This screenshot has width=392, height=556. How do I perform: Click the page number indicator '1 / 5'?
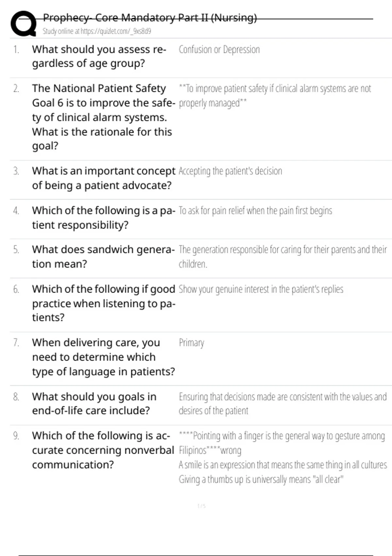pyautogui.click(x=202, y=506)
